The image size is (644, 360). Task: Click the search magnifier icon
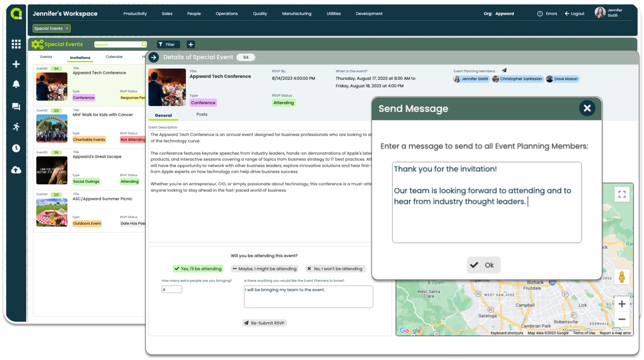coord(144,45)
